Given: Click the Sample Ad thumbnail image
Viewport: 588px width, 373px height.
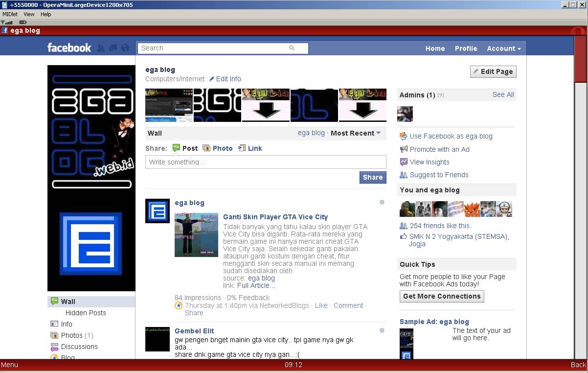Looking at the screenshot, I should click(x=407, y=343).
